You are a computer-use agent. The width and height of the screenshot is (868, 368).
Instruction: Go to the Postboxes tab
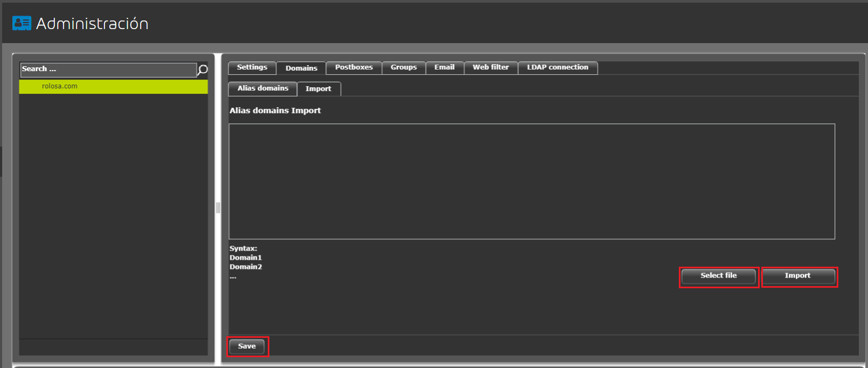(353, 67)
